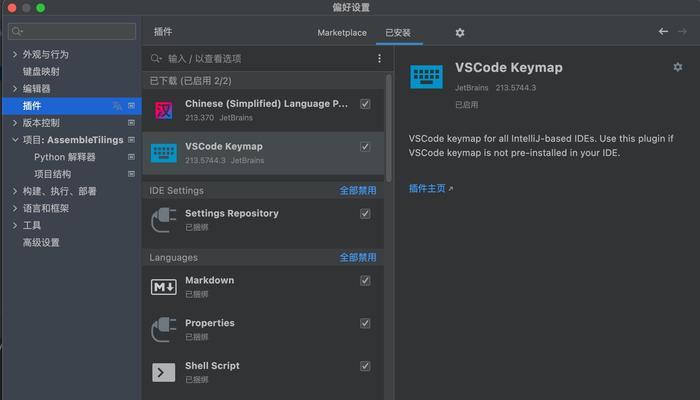Click the magnifier icon in plugin search
Screen dimensions: 700x400
point(156,58)
